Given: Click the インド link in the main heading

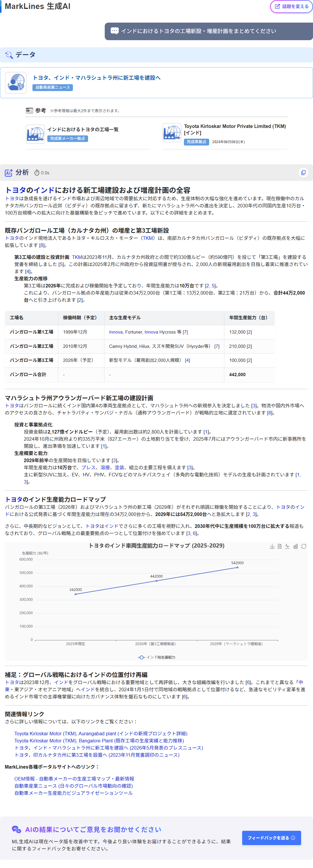Looking at the screenshot, I should pos(44,190).
